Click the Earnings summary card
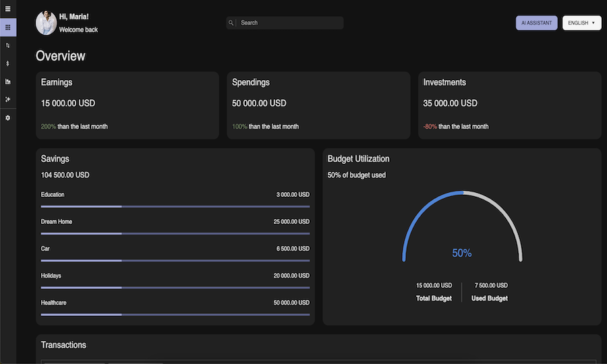 point(127,105)
